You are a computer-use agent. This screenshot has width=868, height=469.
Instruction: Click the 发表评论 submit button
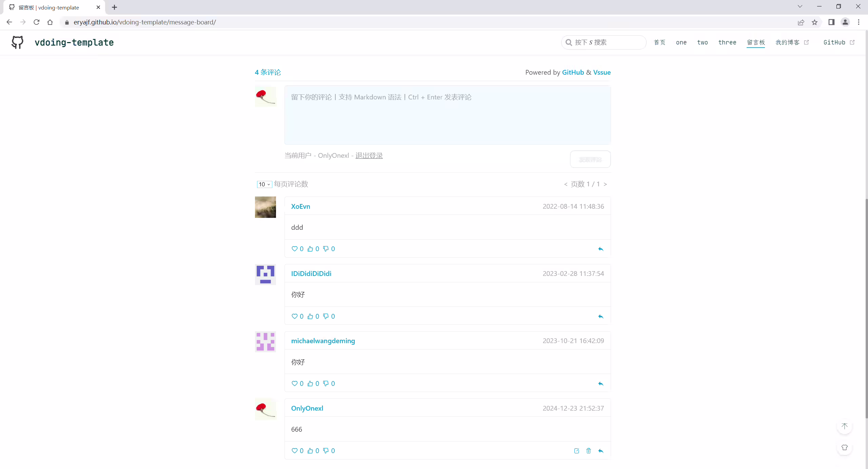pyautogui.click(x=590, y=159)
